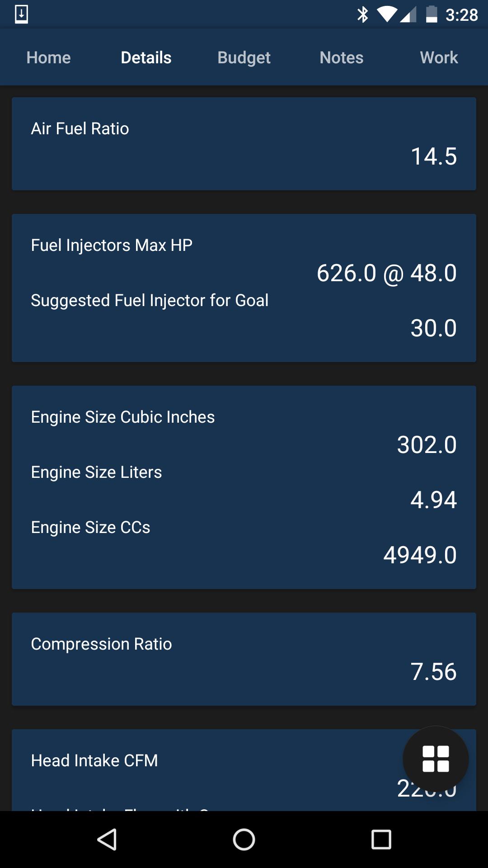Image resolution: width=488 pixels, height=868 pixels.
Task: Tap the download icon in the status bar
Action: (22, 14)
